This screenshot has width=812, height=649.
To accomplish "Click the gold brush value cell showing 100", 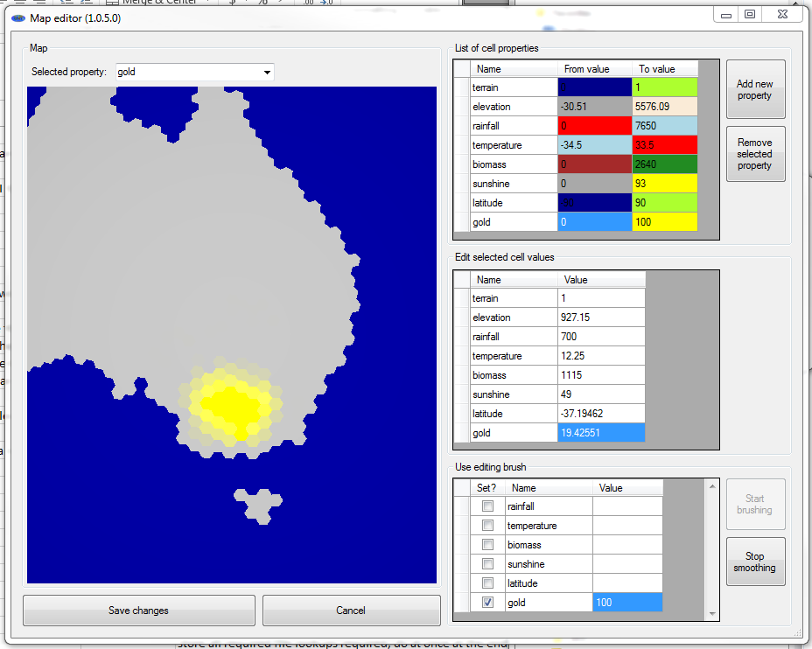I will point(626,603).
